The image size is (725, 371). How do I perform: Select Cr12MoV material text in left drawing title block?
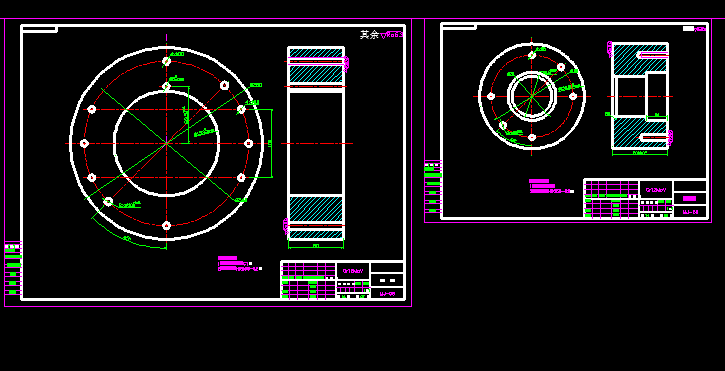click(353, 271)
